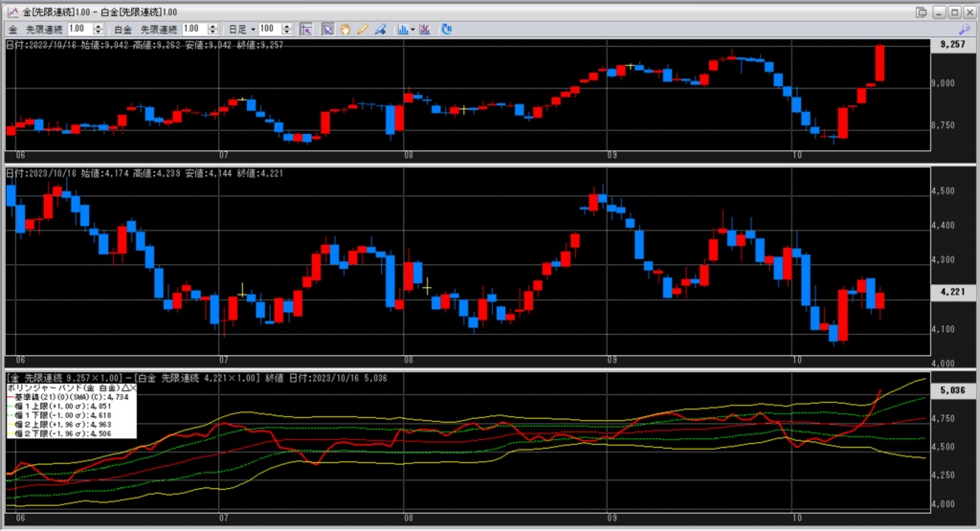Screen dimensions: 980x531
Task: Click the 金 symbol label in toolbar
Action: (13, 29)
